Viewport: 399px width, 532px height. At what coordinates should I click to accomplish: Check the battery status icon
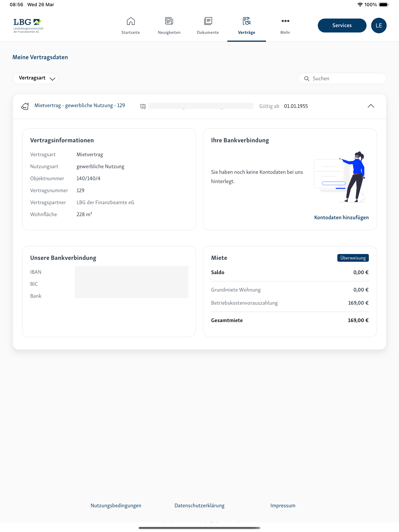(x=384, y=5)
